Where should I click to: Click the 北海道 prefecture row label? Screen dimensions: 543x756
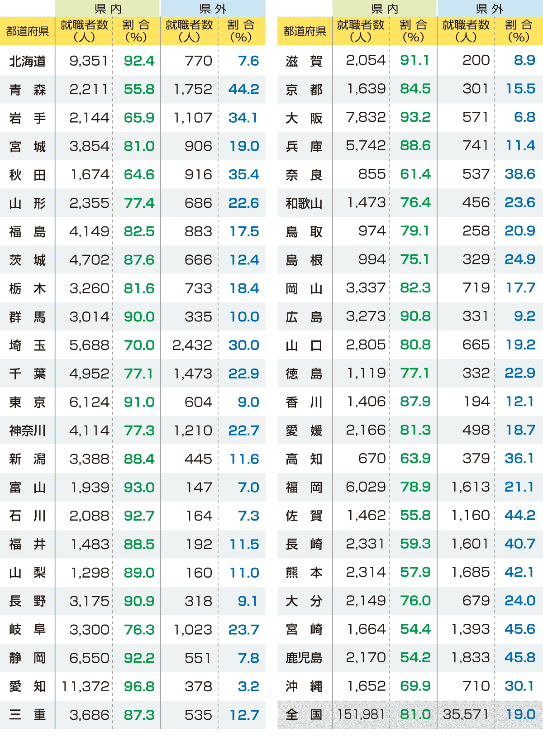tap(28, 61)
